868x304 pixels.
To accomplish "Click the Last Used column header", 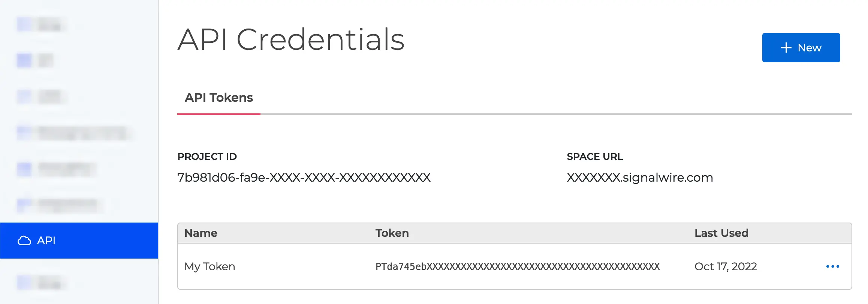I will pos(721,233).
